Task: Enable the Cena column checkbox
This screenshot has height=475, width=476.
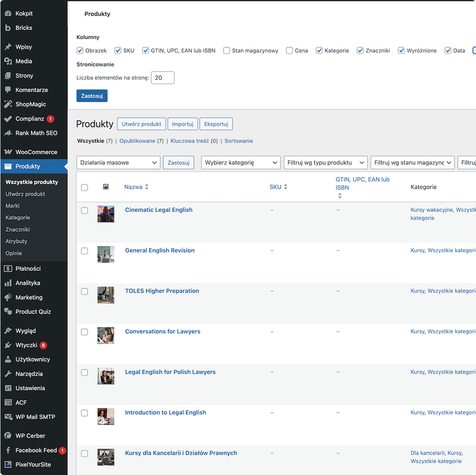Action: [x=290, y=50]
